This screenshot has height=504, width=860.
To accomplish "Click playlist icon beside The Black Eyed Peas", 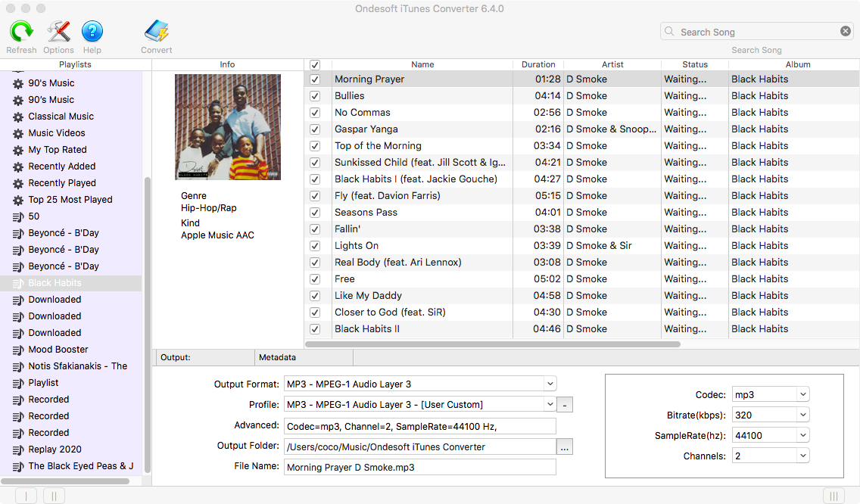I will coord(18,466).
